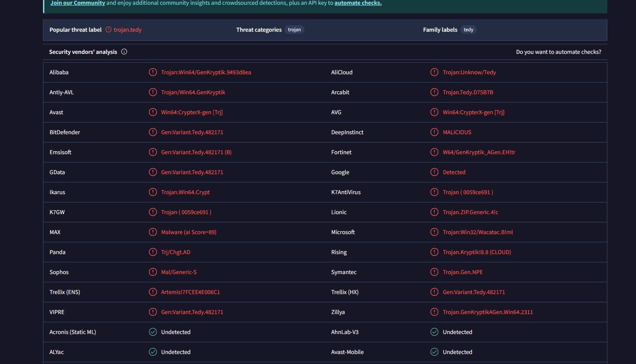Select Mal/Generic-S Sophos result
Image resolution: width=636 pixels, height=364 pixels.
(x=179, y=272)
